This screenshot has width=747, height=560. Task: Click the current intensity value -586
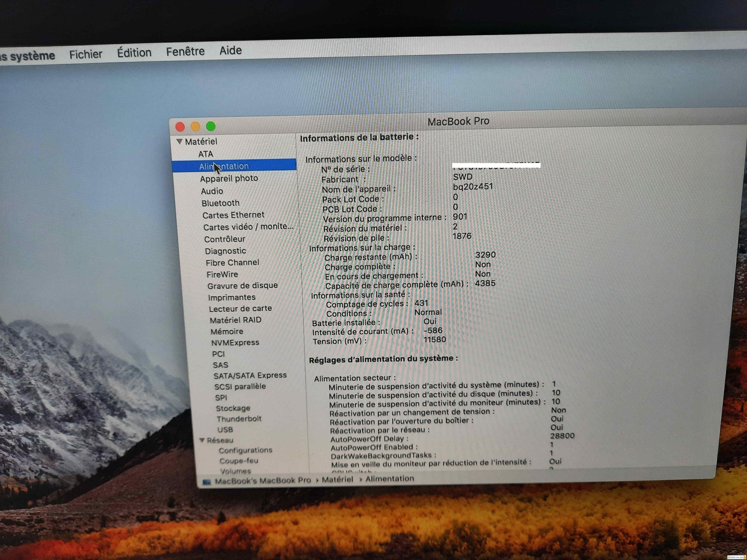(x=433, y=330)
